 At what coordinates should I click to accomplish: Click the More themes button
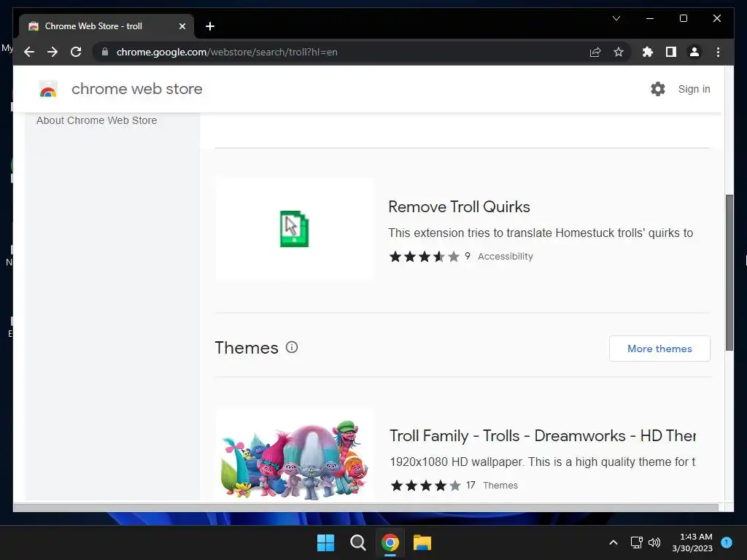[659, 349]
